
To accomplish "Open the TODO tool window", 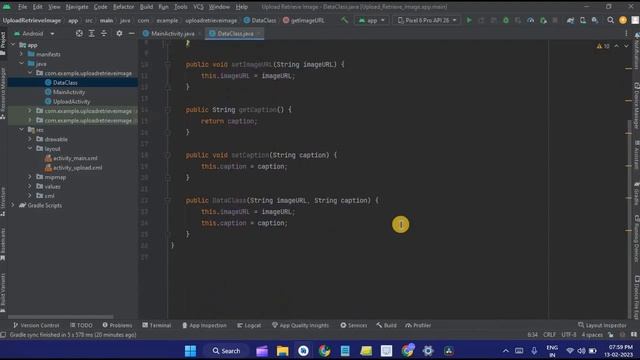I will click(81, 325).
